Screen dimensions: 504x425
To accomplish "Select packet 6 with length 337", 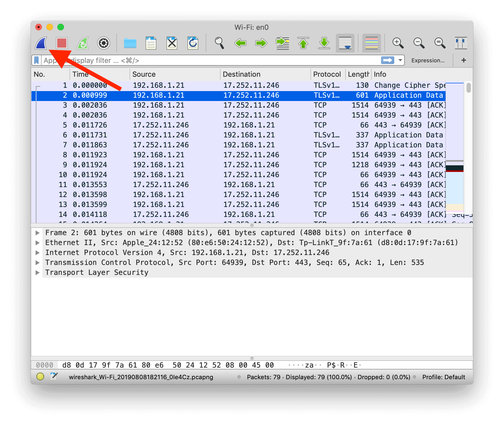I will click(x=238, y=135).
